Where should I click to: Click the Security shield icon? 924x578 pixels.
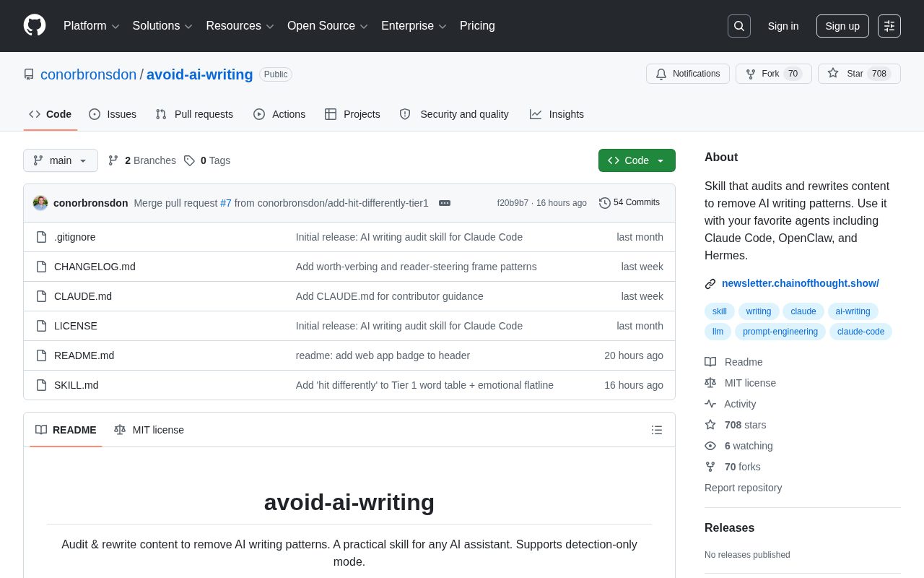pos(405,114)
